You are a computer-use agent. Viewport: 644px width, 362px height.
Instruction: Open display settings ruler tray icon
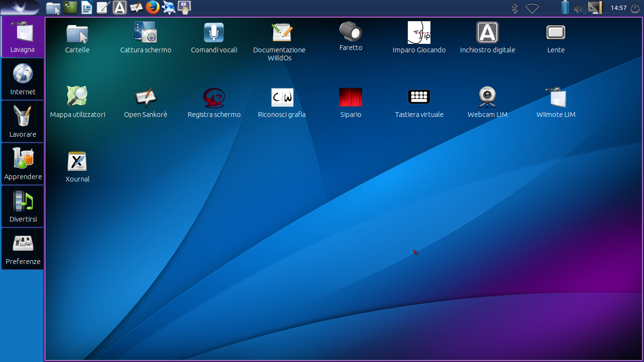[x=595, y=7]
